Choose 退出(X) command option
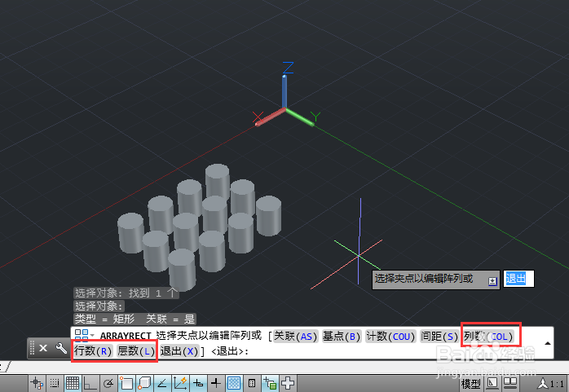 pyautogui.click(x=179, y=350)
